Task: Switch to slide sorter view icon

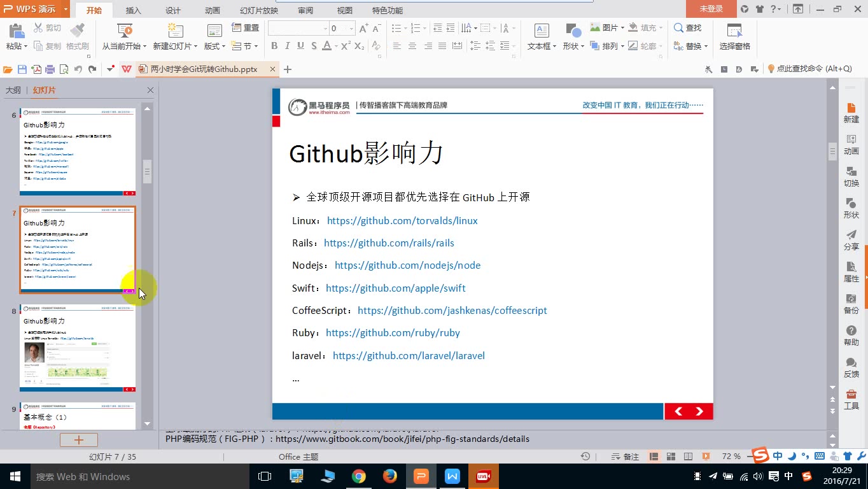Action: click(x=671, y=457)
